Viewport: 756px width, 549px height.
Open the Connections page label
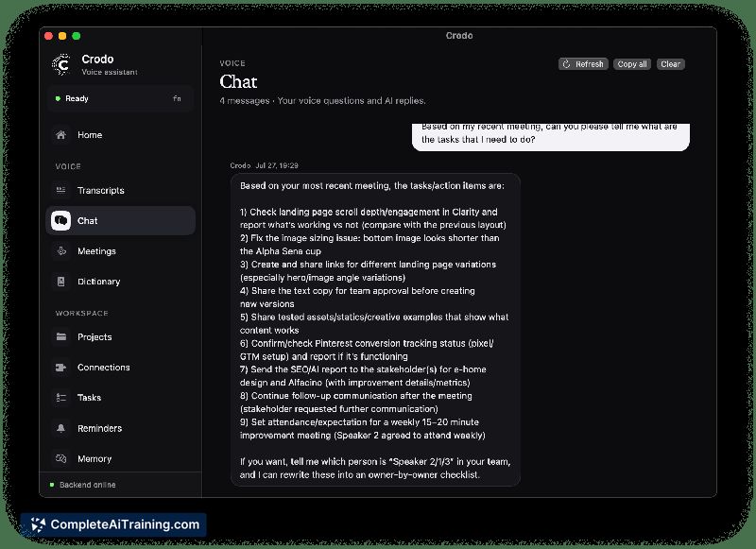[104, 368]
